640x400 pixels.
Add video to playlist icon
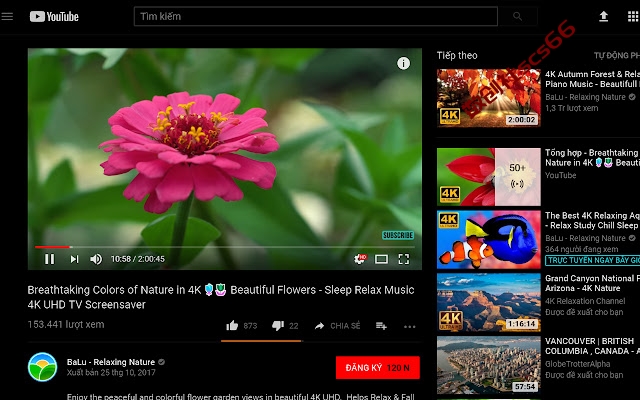[381, 326]
